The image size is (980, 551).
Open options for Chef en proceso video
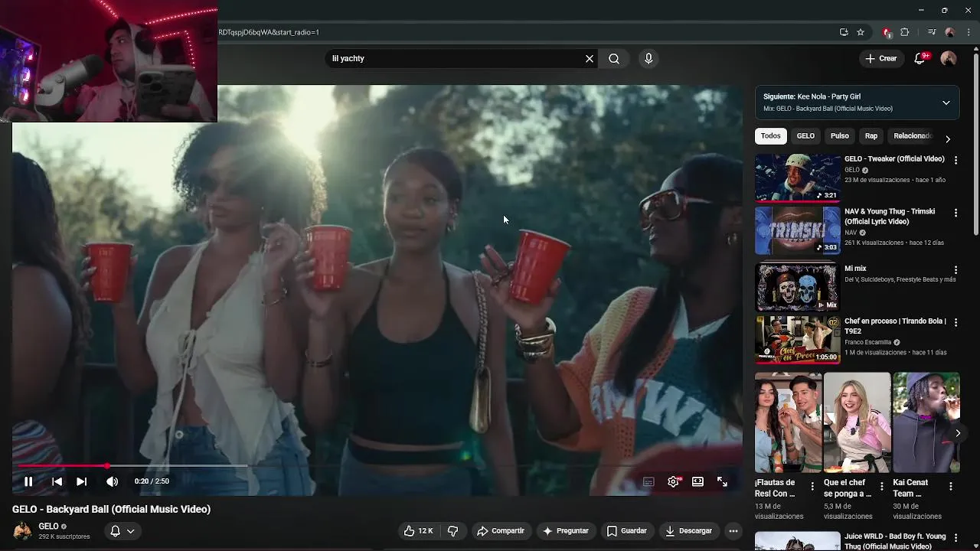pos(955,322)
